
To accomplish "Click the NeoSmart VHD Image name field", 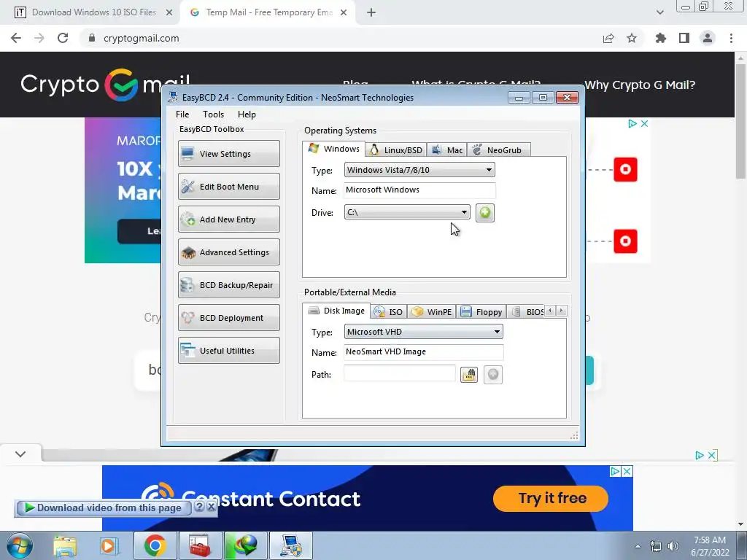I will tap(423, 352).
